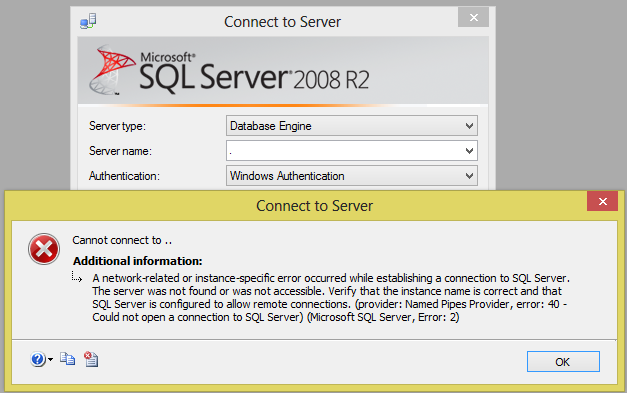The width and height of the screenshot is (627, 393).
Task: Copy message text icon in error dialog
Action: 68,359
